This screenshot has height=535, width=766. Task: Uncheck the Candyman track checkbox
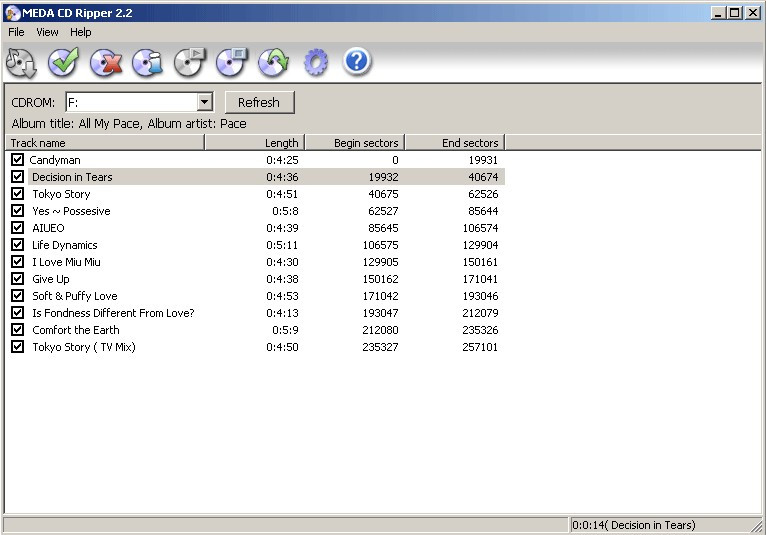(x=18, y=160)
